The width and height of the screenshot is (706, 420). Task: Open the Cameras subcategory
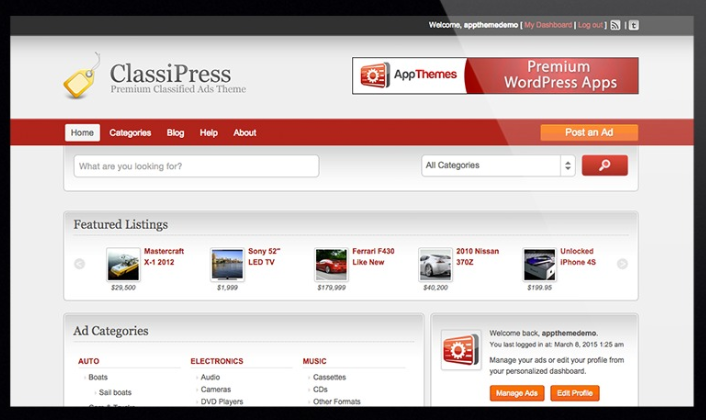(216, 389)
